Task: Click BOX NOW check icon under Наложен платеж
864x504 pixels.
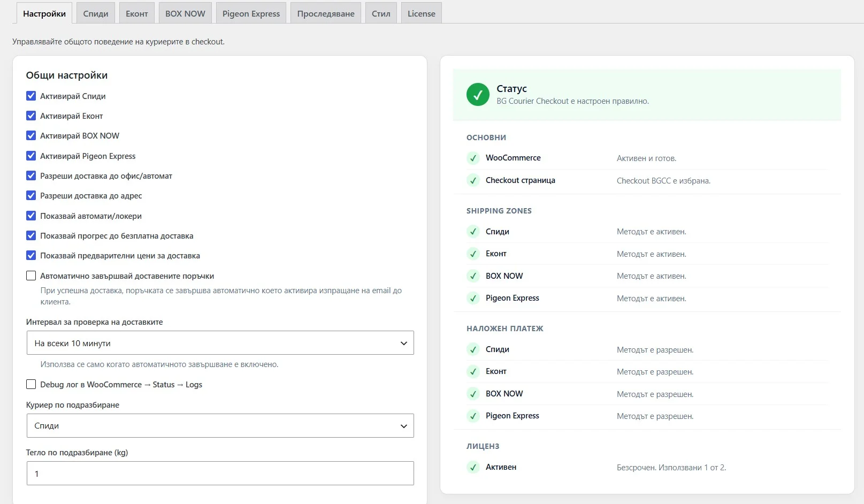Action: (x=473, y=394)
